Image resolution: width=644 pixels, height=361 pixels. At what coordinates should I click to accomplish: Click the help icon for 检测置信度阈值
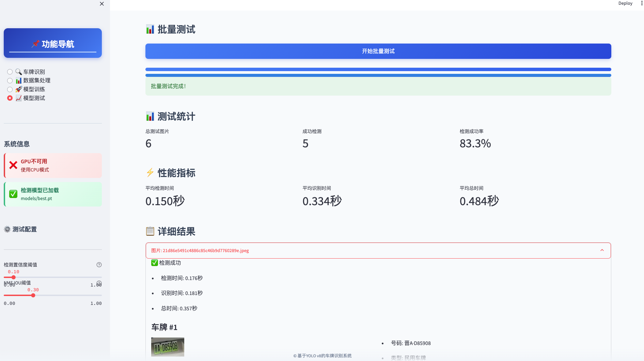point(99,265)
